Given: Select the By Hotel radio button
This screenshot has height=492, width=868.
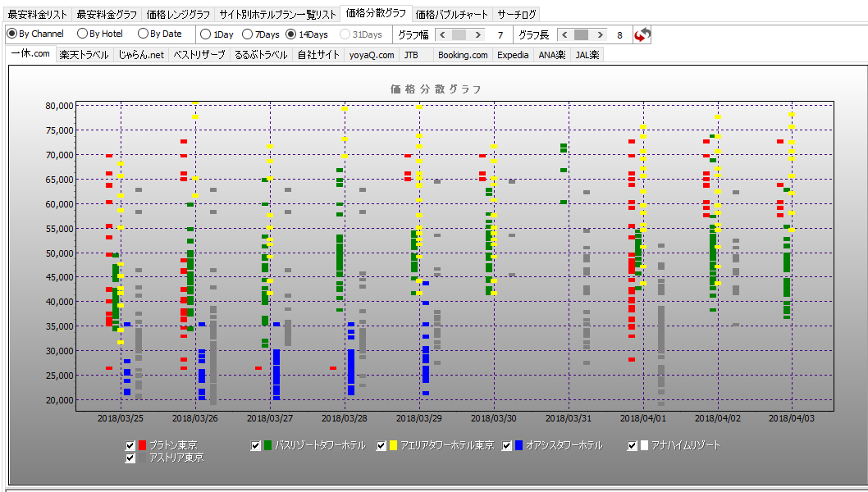Looking at the screenshot, I should point(82,34).
